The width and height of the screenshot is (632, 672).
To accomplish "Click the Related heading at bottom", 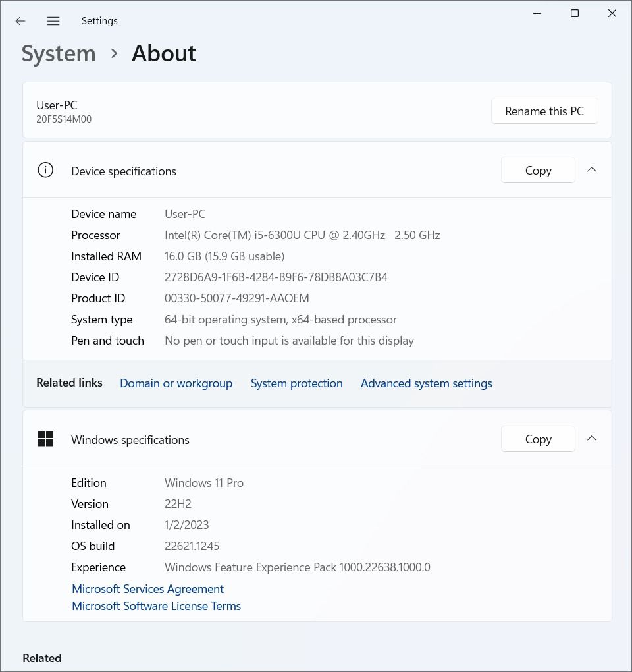I will click(x=42, y=658).
